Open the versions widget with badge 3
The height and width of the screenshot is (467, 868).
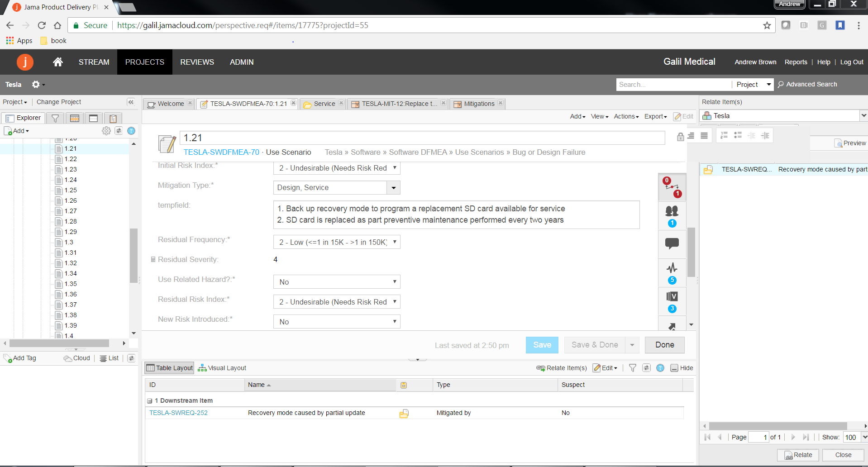coord(672,301)
